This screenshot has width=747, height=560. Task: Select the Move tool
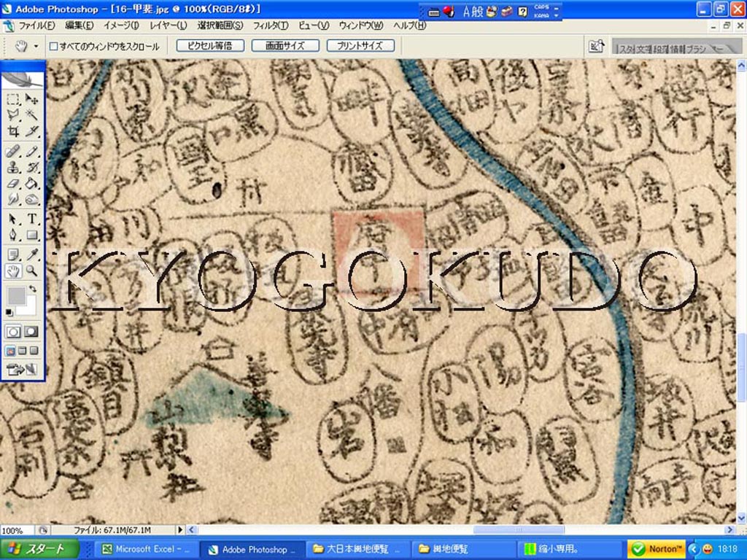click(31, 99)
